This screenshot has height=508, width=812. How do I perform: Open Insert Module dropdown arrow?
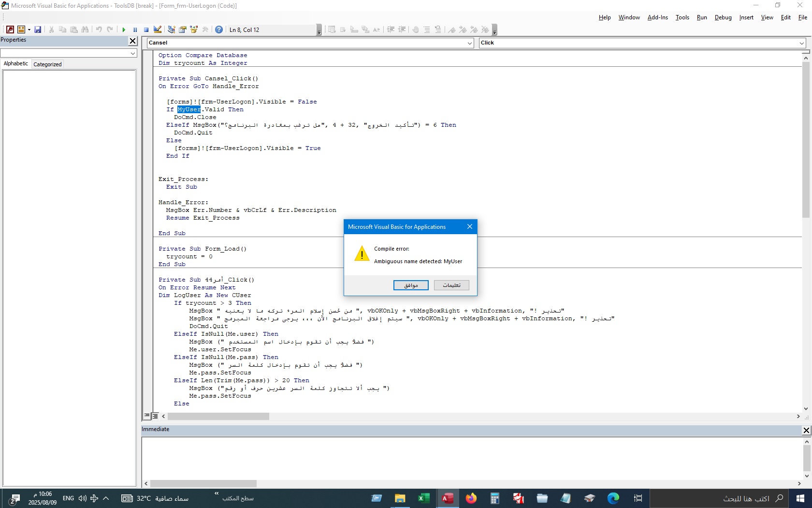[29, 30]
